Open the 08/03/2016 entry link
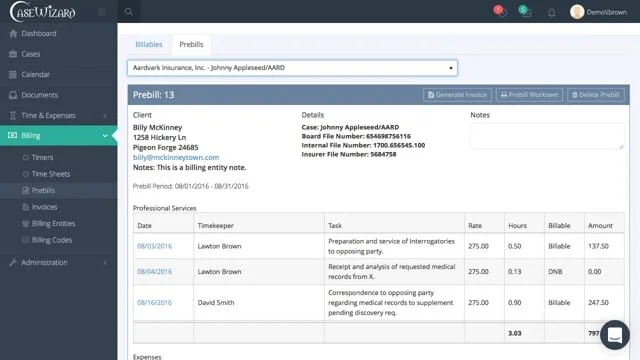Screen dimensions: 640x360 154,246
